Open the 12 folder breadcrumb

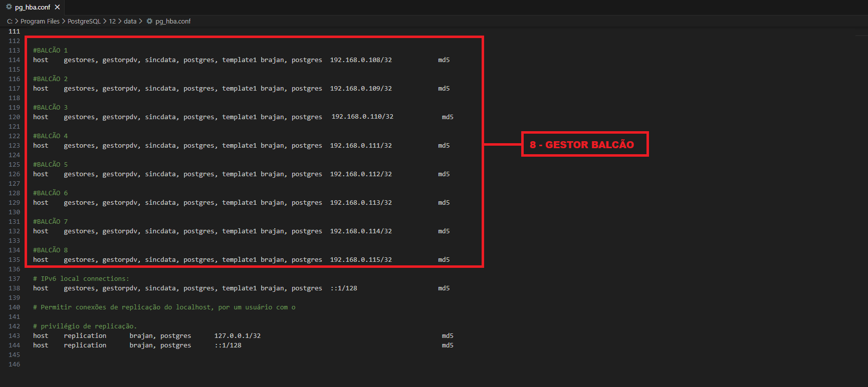(x=112, y=21)
